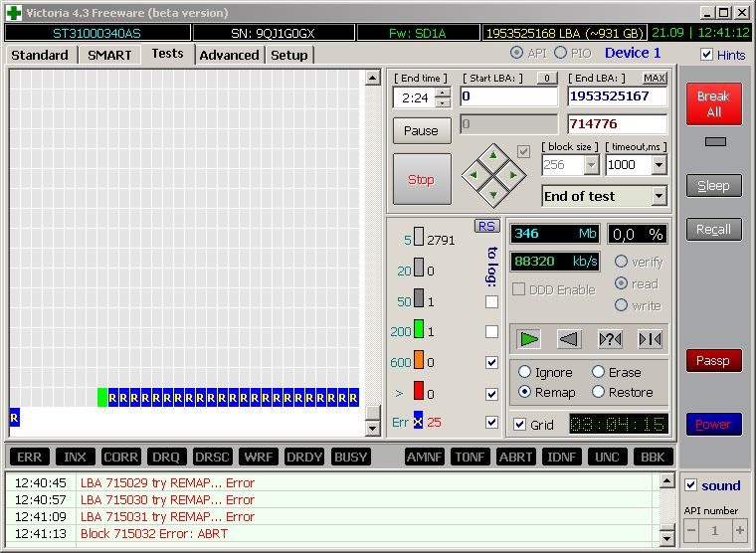Expand the End of test dropdown
756x553 pixels.
click(x=660, y=196)
